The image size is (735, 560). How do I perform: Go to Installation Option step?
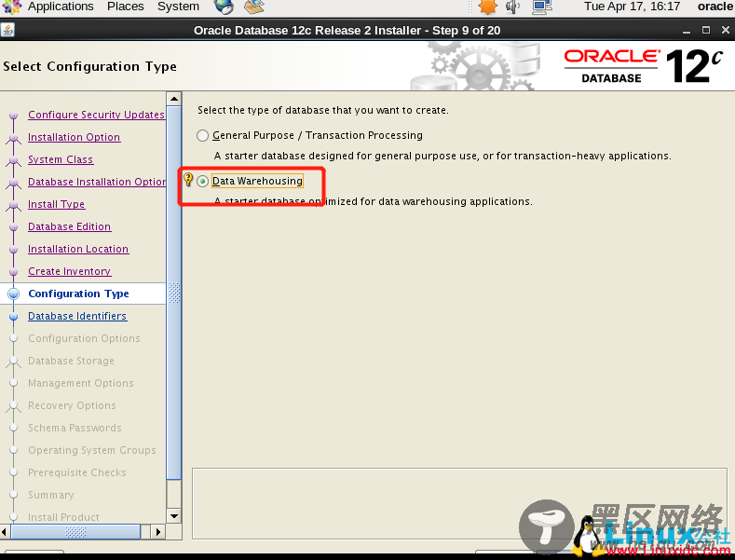(x=75, y=137)
